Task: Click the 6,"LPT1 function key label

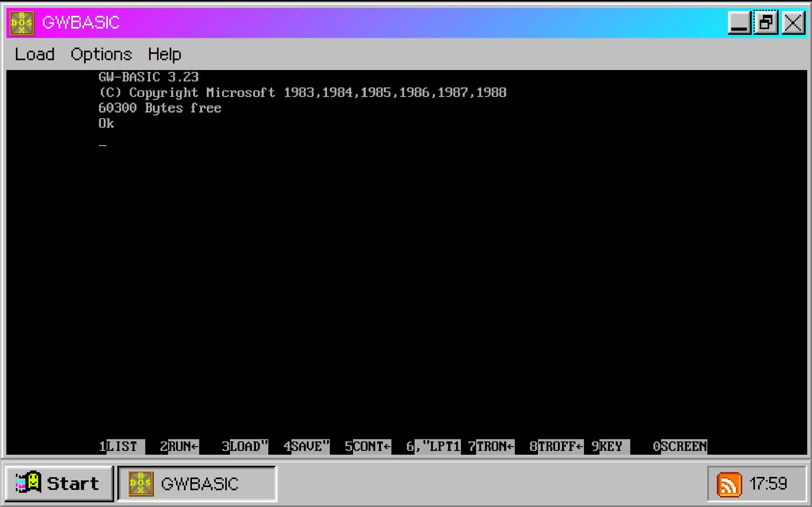Action: pyautogui.click(x=433, y=447)
